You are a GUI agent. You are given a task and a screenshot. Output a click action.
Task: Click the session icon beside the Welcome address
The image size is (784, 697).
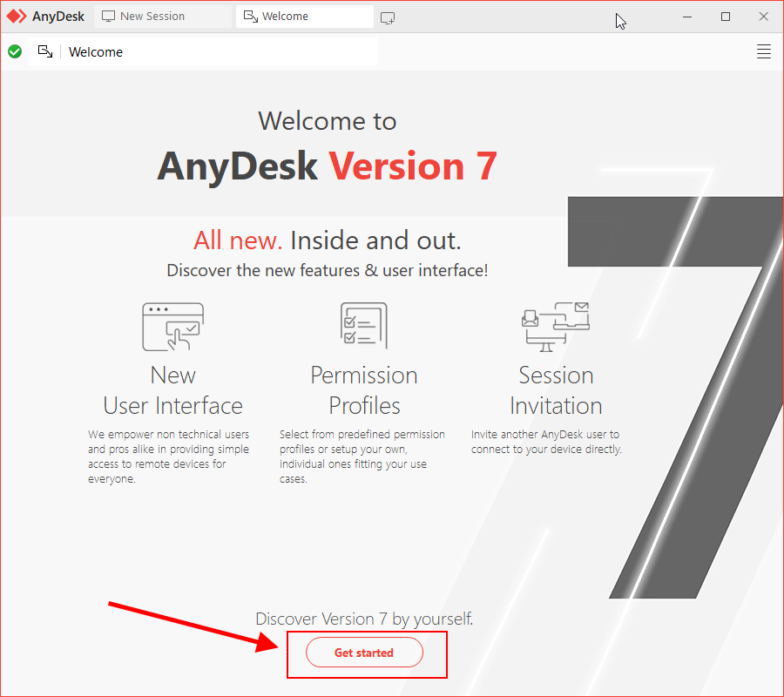[45, 51]
